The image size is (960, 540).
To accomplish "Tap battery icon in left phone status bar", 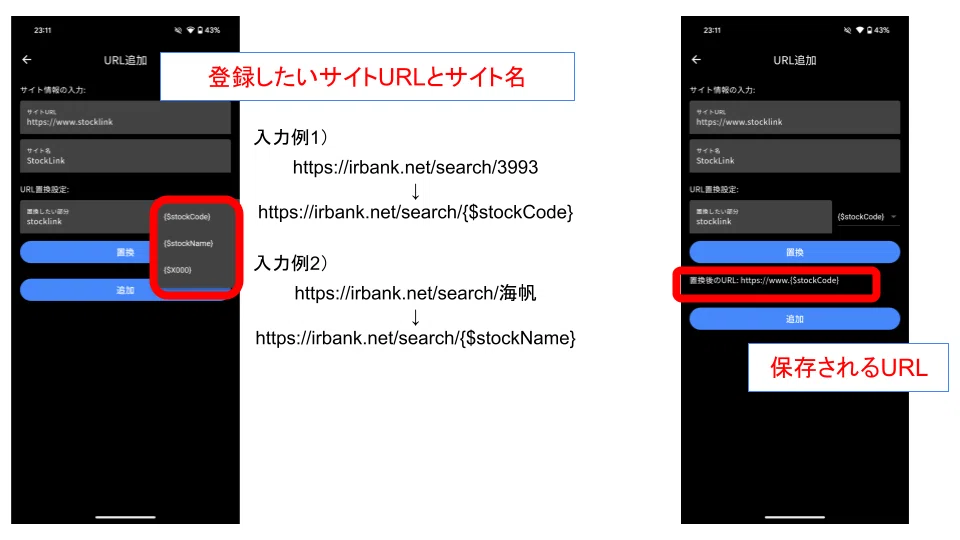I will tap(200, 30).
